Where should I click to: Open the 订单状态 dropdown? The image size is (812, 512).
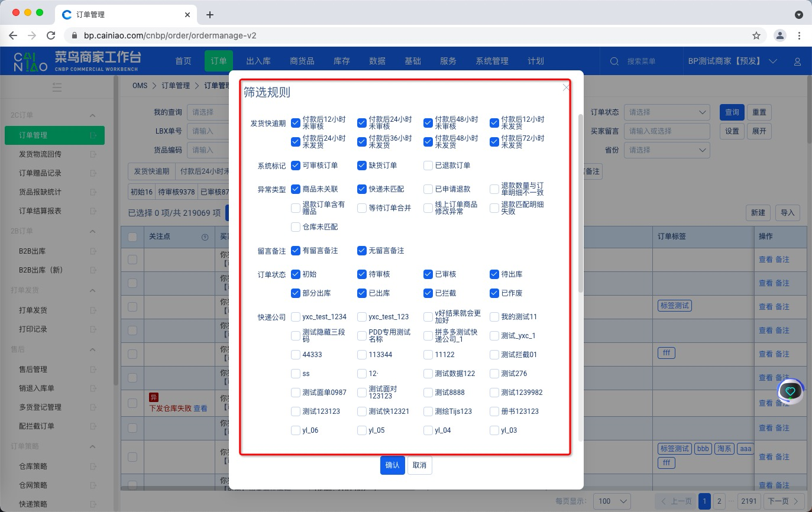pos(667,112)
